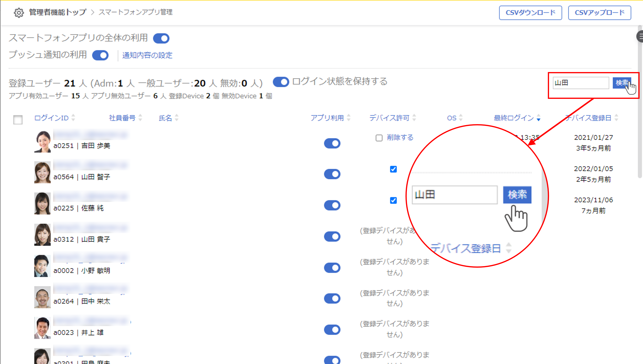This screenshot has width=643, height=364.
Task: Select row text a0264 | 田中 栄太
Action: tap(82, 301)
